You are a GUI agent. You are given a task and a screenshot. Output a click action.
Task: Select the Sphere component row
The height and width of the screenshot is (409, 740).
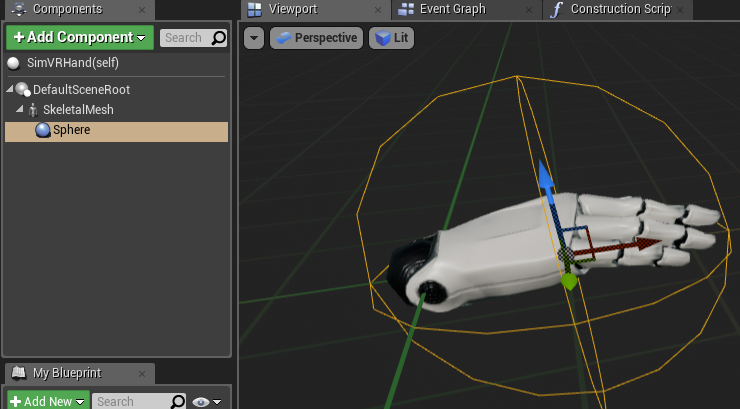[x=116, y=132]
